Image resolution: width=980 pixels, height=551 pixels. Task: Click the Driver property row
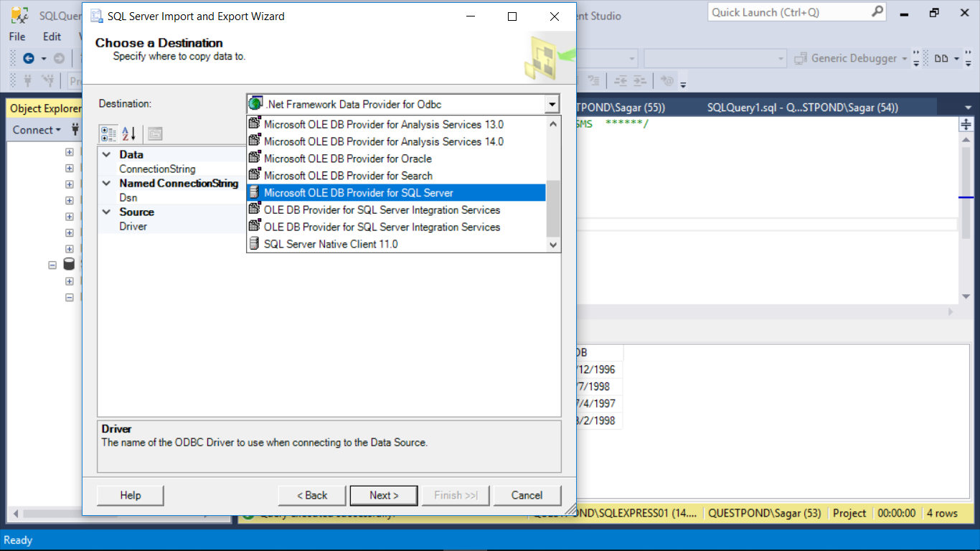(x=171, y=226)
